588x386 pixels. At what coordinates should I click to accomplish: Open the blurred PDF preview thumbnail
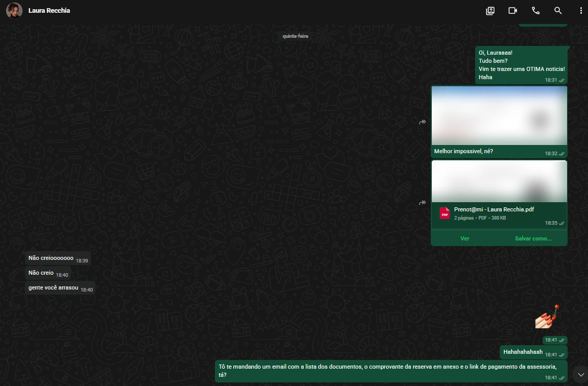coord(499,182)
